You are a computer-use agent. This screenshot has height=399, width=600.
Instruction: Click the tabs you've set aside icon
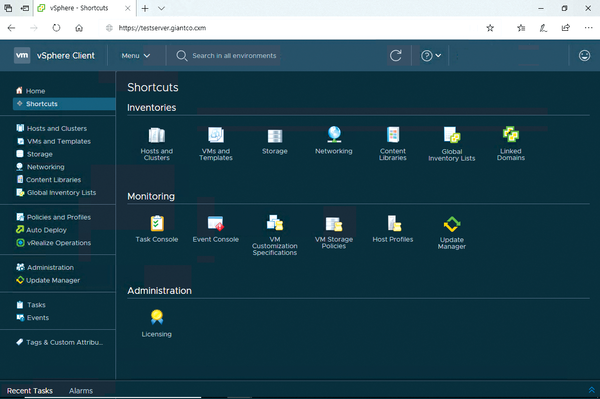point(8,8)
